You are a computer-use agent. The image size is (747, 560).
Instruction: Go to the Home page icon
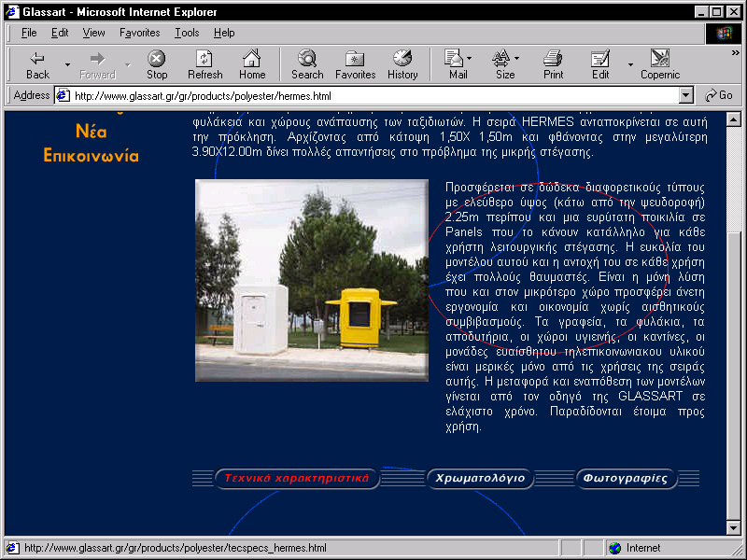(252, 64)
